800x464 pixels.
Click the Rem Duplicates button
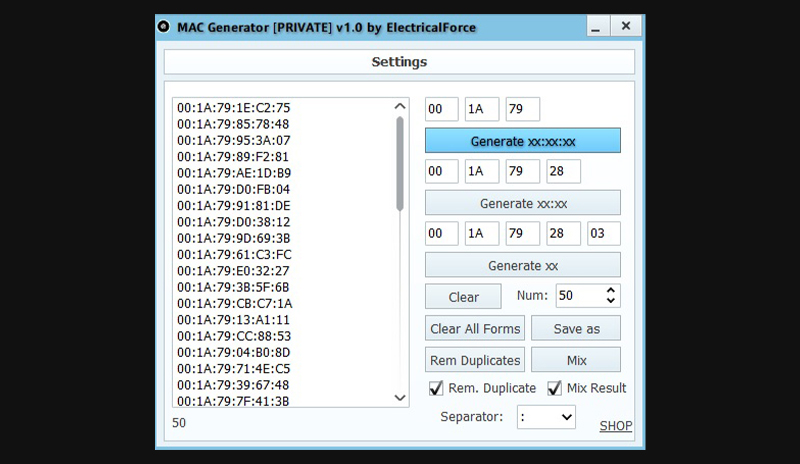pyautogui.click(x=475, y=360)
